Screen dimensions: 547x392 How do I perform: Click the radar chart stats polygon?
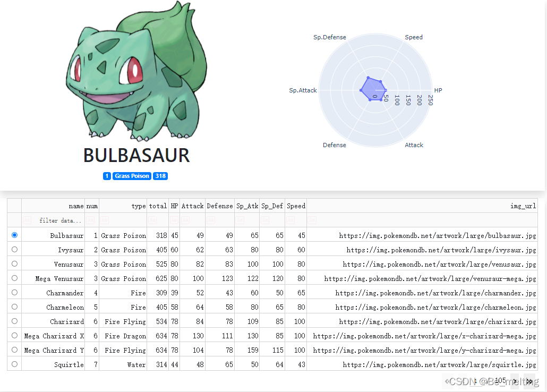373,89
